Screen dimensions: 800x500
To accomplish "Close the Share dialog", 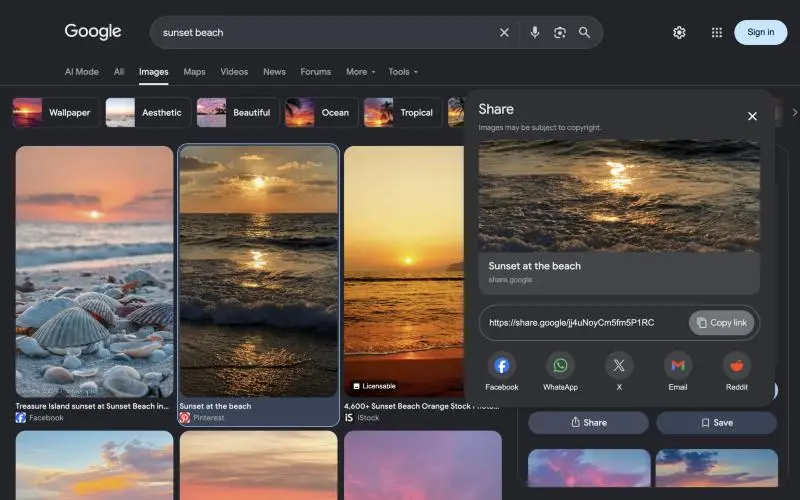I will tap(752, 116).
